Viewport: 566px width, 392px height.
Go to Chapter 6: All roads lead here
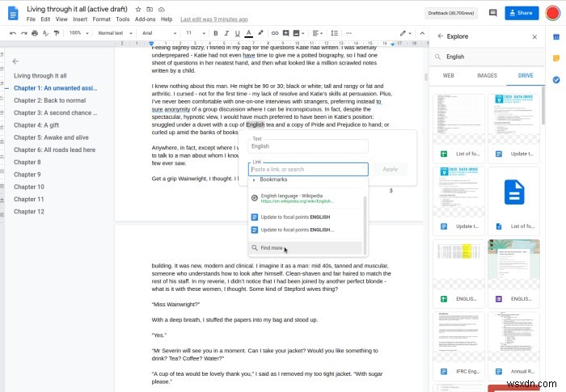[x=54, y=150]
